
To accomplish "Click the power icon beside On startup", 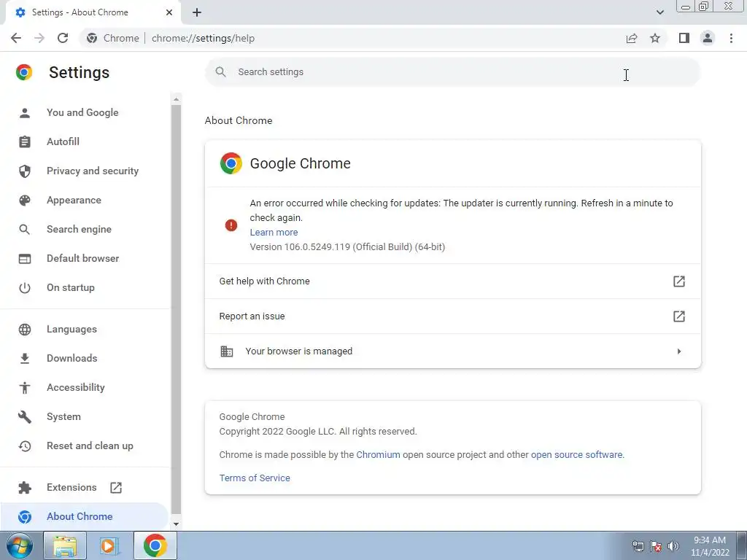I will [25, 287].
